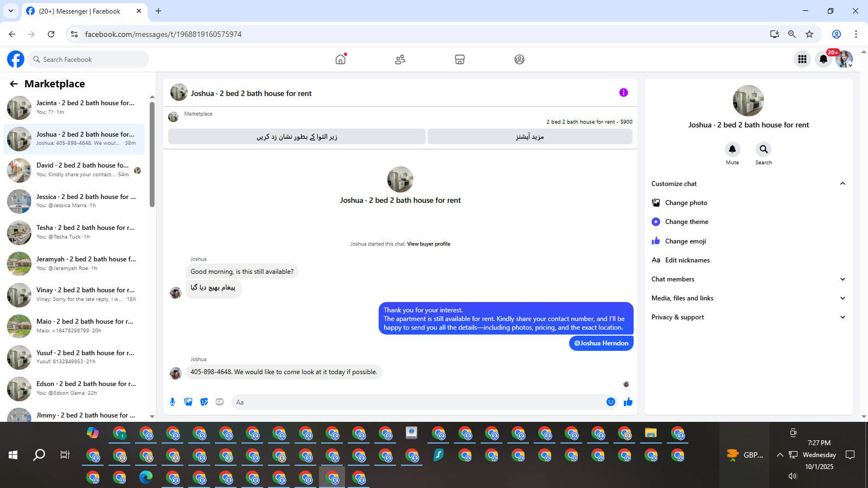Expand the Chat members section
This screenshot has height=488, width=868.
tap(749, 279)
